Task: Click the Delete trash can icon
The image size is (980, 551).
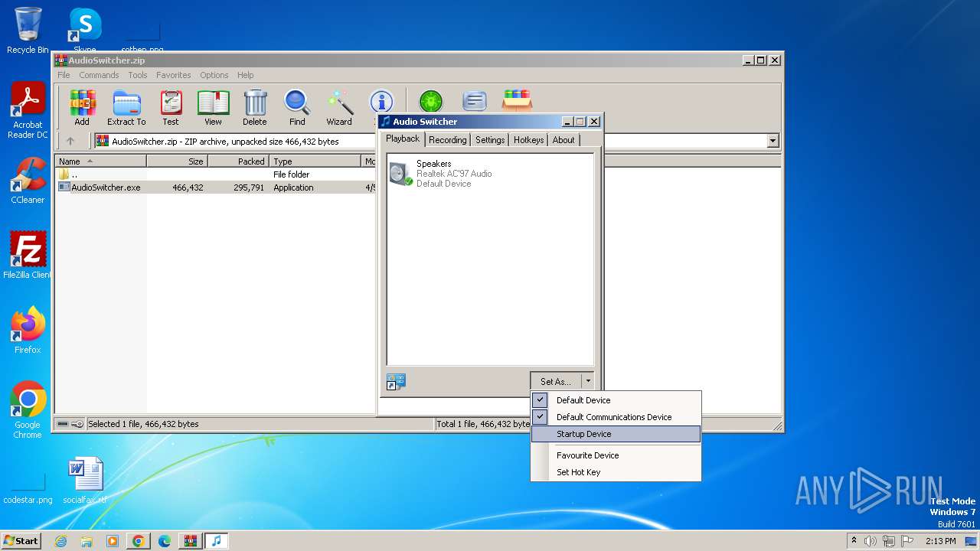Action: pos(255,107)
